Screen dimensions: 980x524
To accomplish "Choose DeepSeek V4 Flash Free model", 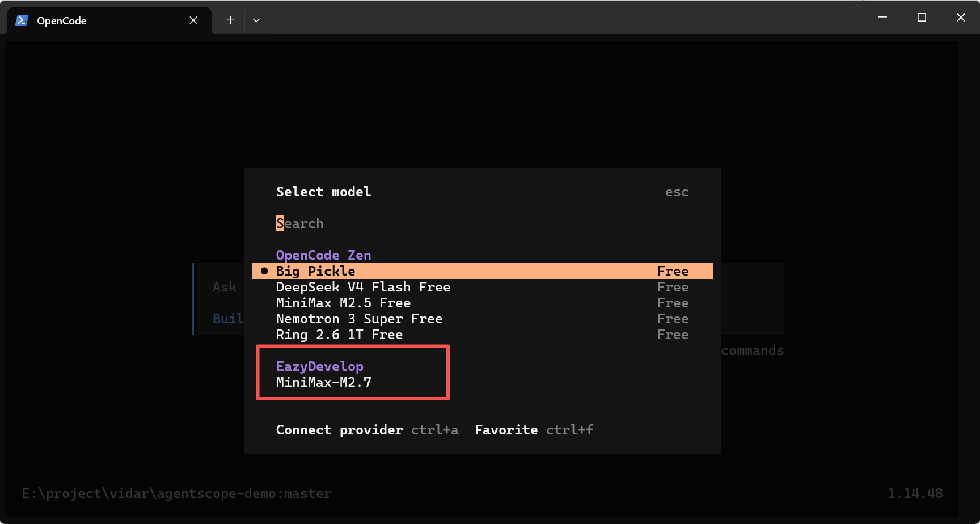I will click(482, 287).
